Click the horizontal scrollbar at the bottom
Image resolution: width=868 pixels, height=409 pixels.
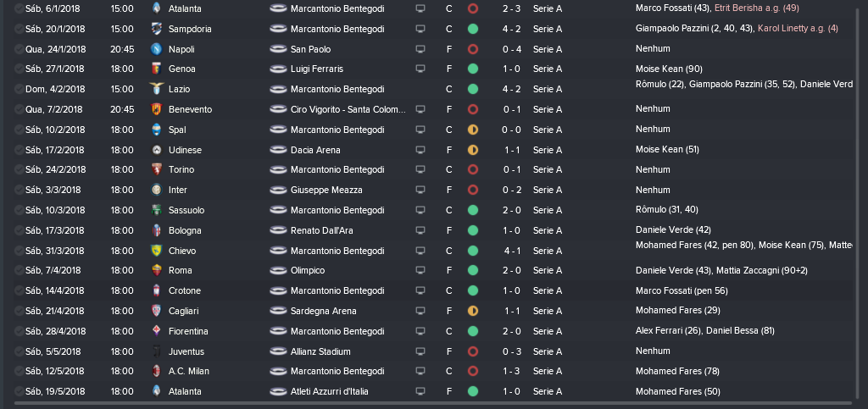[x=433, y=403]
